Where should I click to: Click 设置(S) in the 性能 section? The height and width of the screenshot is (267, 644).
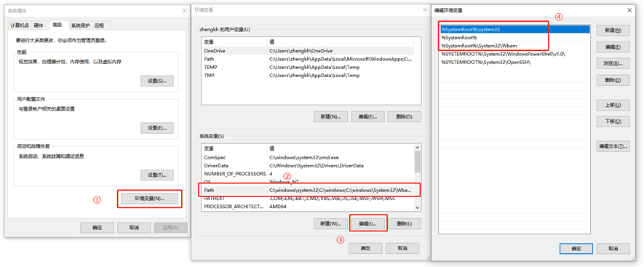(x=157, y=81)
